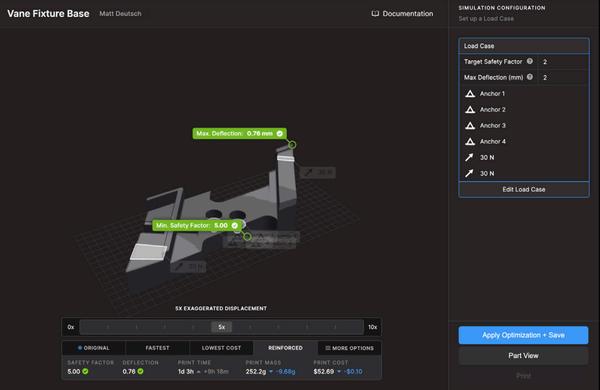The image size is (600, 390).
Task: Click the print time value 1d 3h
Action: [x=186, y=372]
